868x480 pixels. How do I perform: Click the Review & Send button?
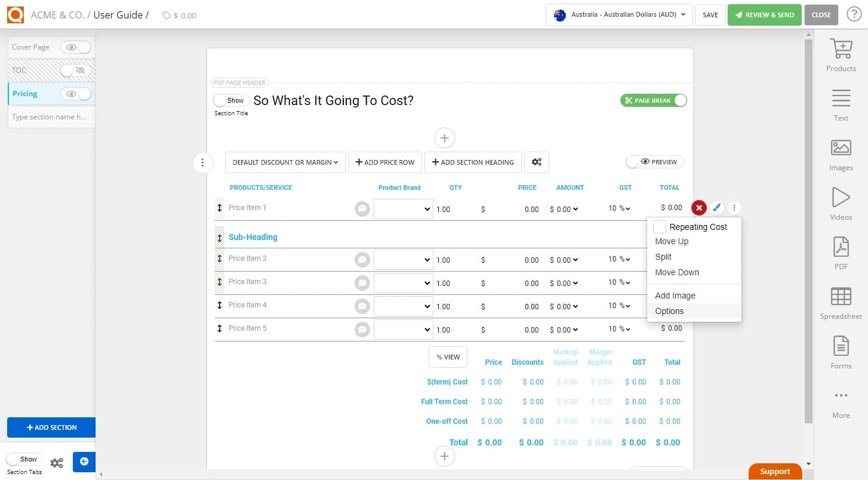click(x=765, y=14)
